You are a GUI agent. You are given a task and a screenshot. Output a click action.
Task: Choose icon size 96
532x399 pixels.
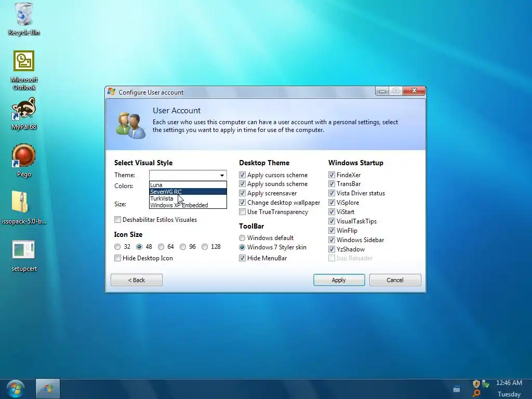click(x=183, y=247)
